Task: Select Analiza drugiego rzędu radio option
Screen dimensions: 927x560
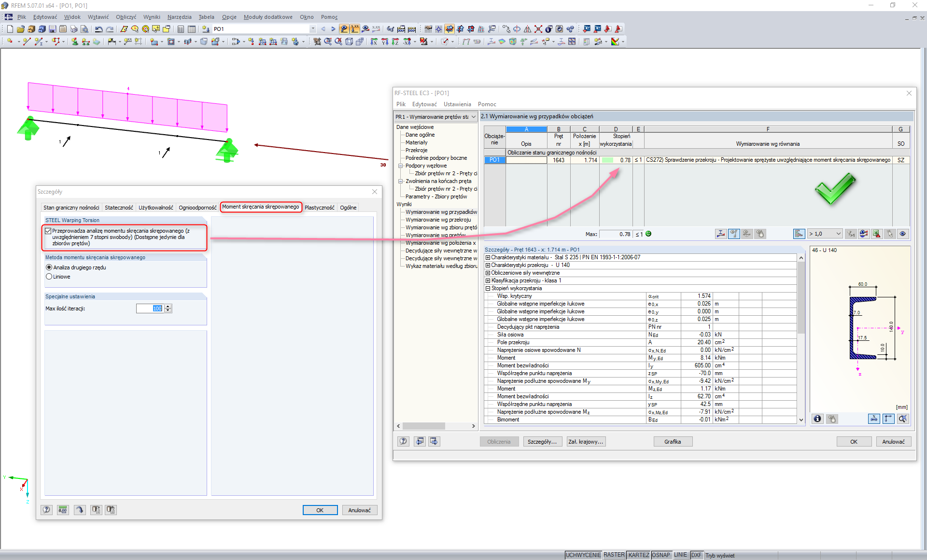Action: [49, 267]
